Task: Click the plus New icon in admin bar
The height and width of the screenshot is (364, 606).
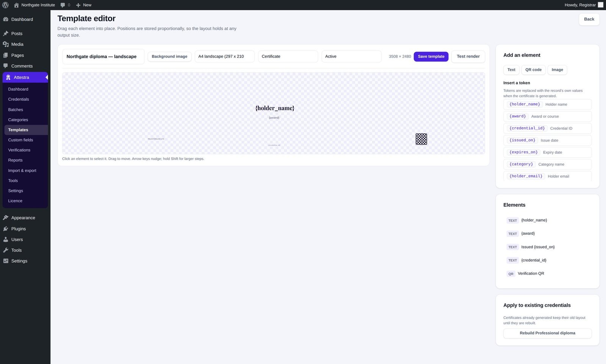Action: pos(78,5)
